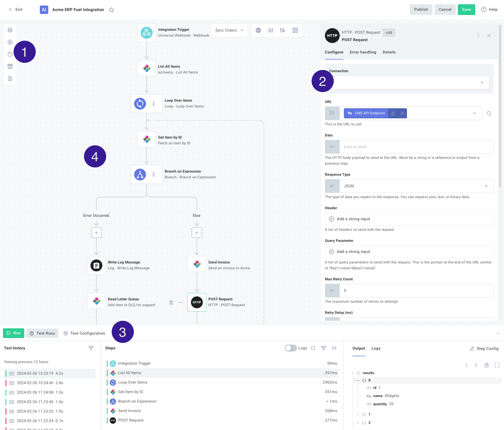Select the globe icon next to Sync Orders
The image size is (504, 430).
258,30
